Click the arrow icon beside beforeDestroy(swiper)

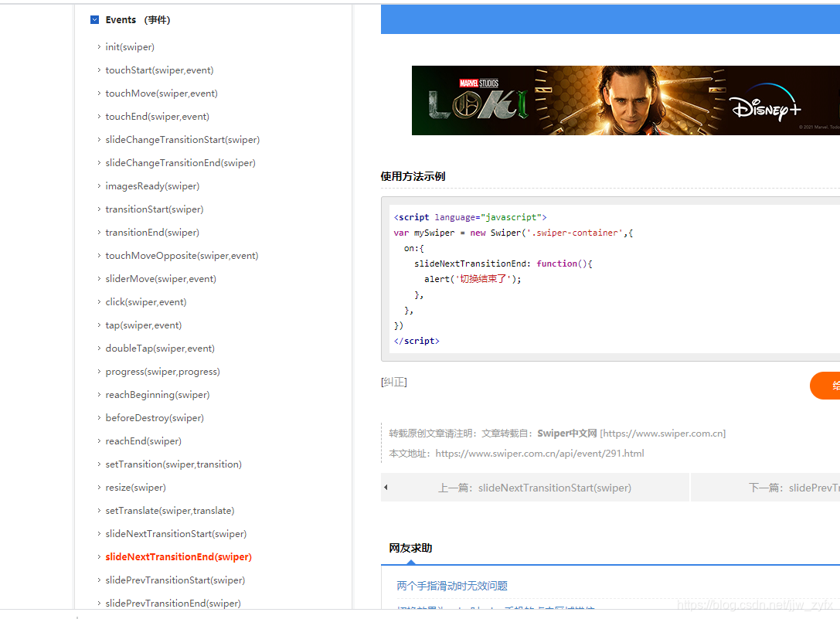(x=98, y=417)
